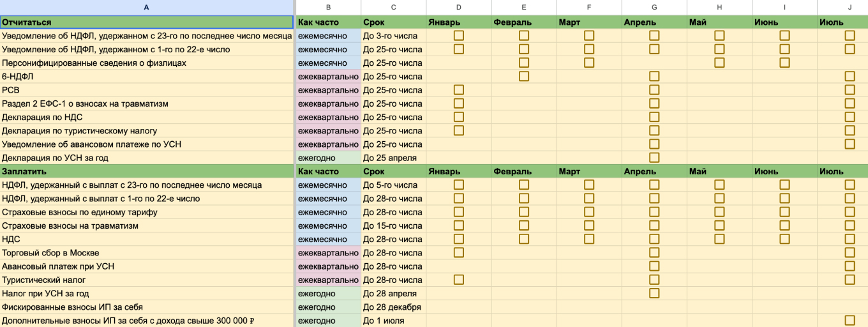Click column G header letter
Screen dimensions: 868x327
click(654, 7)
